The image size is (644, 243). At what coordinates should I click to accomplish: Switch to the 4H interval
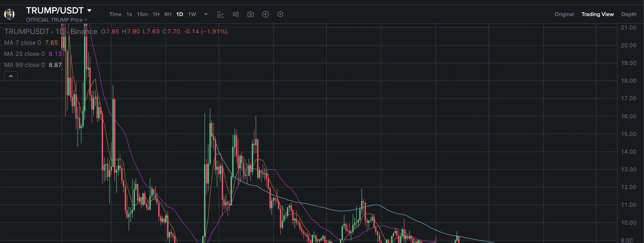[168, 14]
